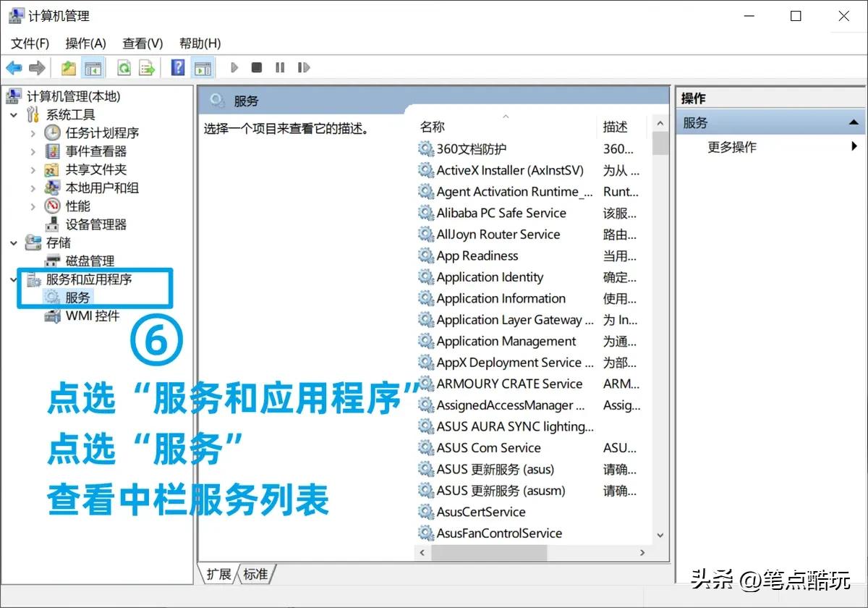Screen dimensions: 868x608
Task: Click the Refresh icon in the toolbar
Action: 124,67
